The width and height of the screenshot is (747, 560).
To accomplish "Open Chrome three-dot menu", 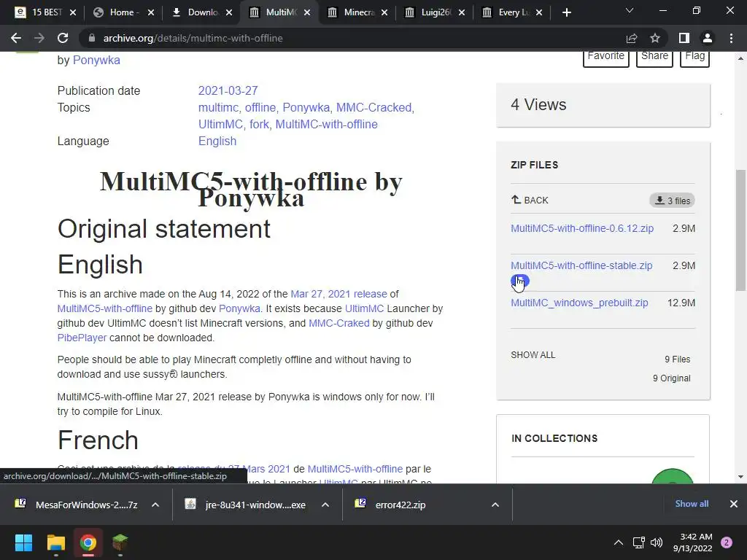I will (731, 38).
